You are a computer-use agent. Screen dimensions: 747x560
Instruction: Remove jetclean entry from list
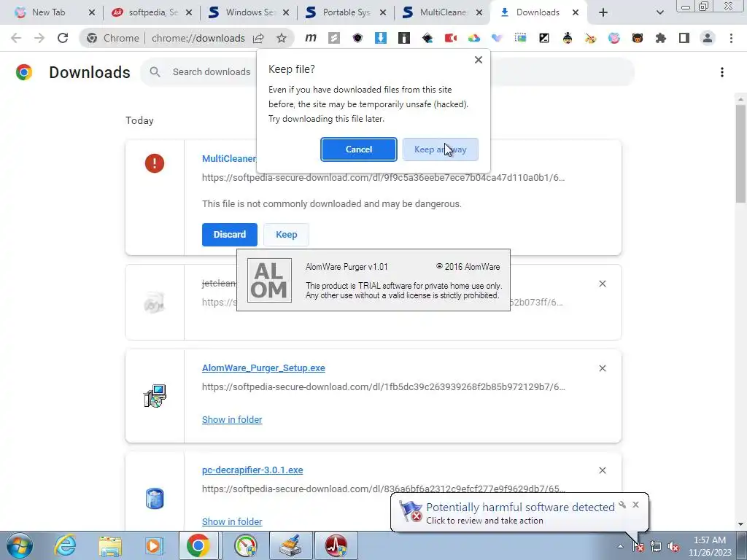602,284
